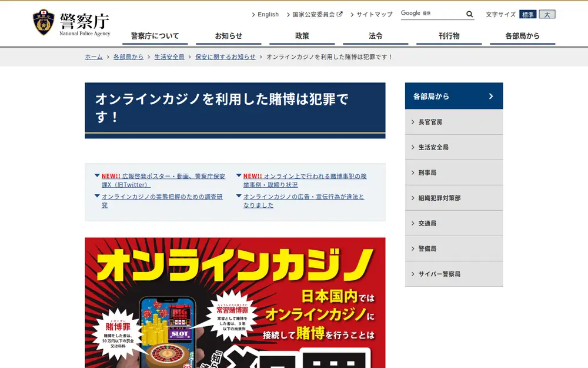Click in the Google search field
The width and height of the screenshot is (588, 368).
point(433,14)
